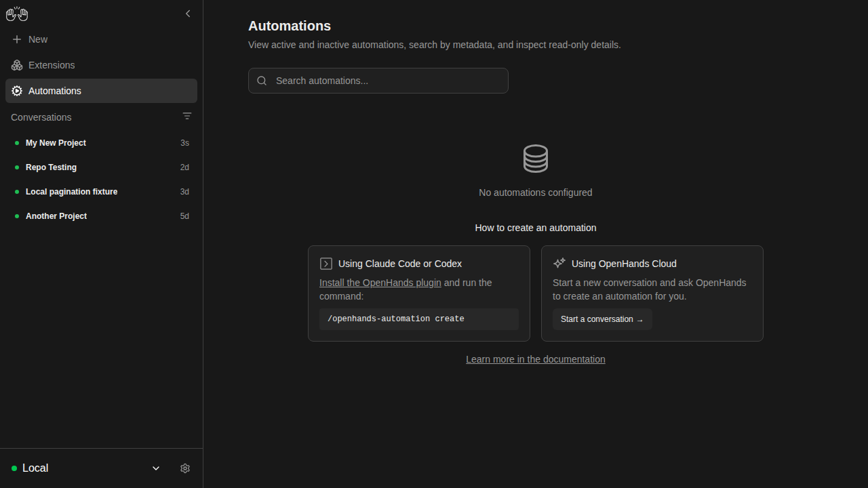The height and width of the screenshot is (488, 868).
Task: Open the Conversations filter icon
Action: [187, 117]
